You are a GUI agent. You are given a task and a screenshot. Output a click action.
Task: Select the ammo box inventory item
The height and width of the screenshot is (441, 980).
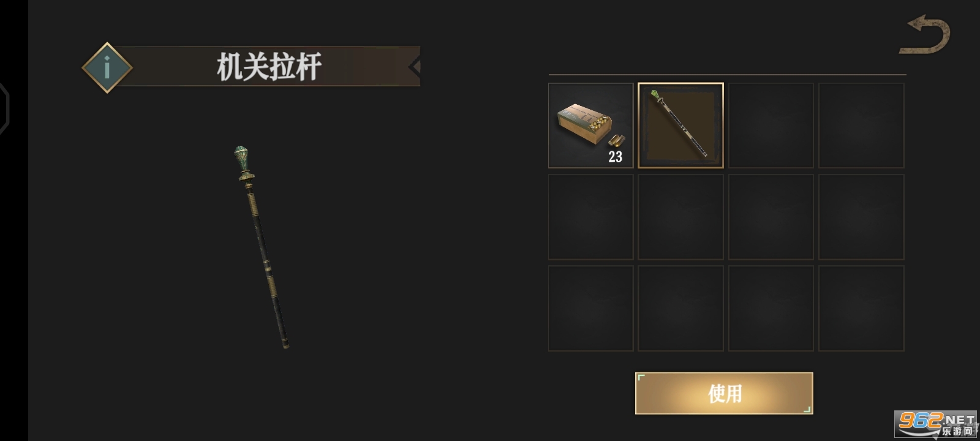point(590,126)
